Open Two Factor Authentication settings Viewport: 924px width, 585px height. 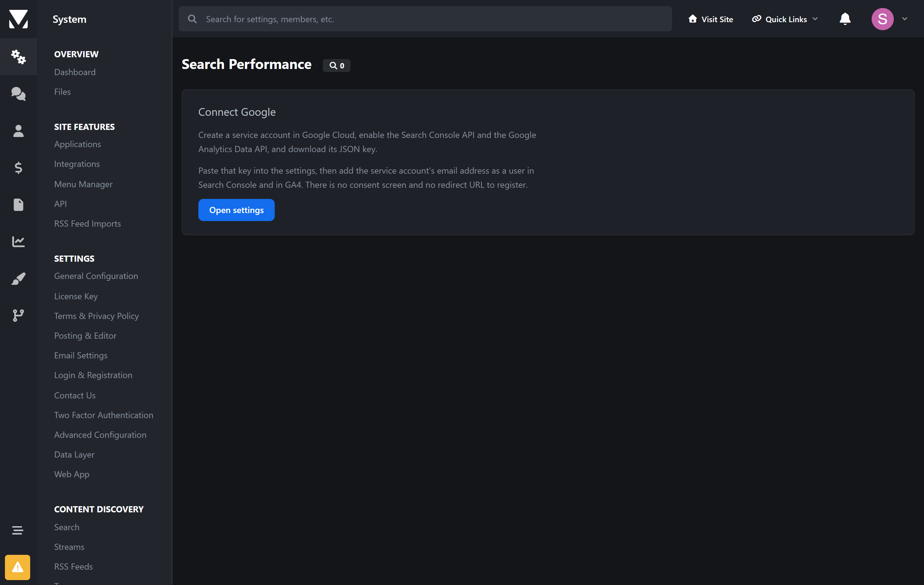pos(103,415)
